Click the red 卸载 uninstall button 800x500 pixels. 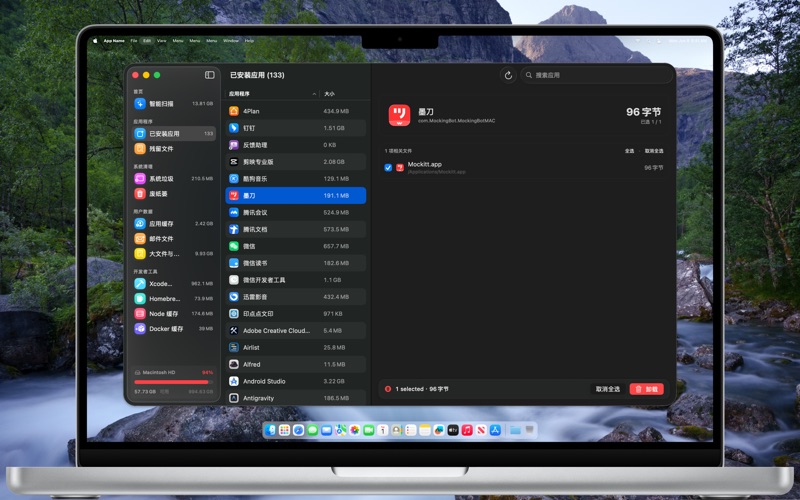pyautogui.click(x=646, y=389)
